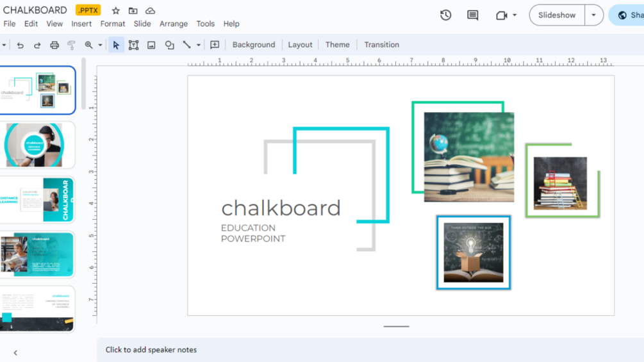Select the cursor arrow tool
Screen dimensions: 644x362
point(116,45)
